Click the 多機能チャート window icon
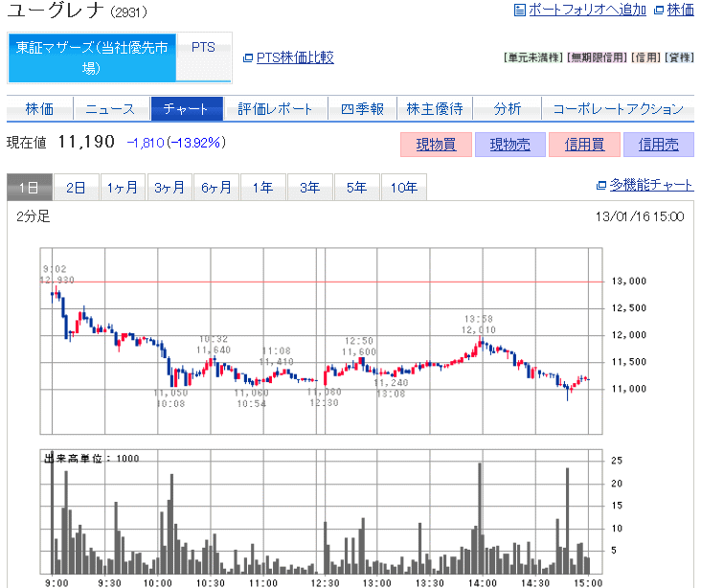The width and height of the screenshot is (701, 588). tap(600, 185)
